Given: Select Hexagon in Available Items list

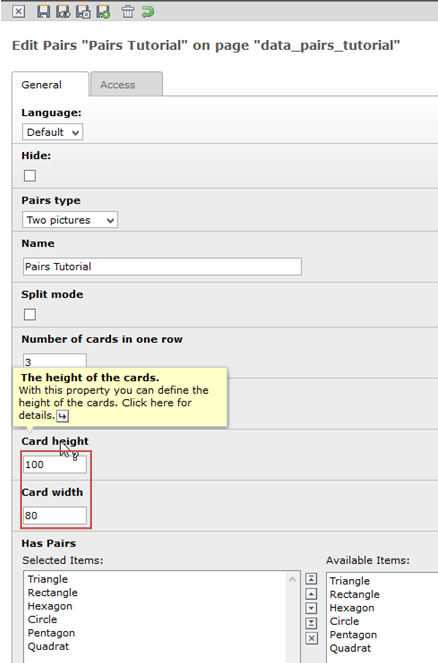Looking at the screenshot, I should (352, 608).
